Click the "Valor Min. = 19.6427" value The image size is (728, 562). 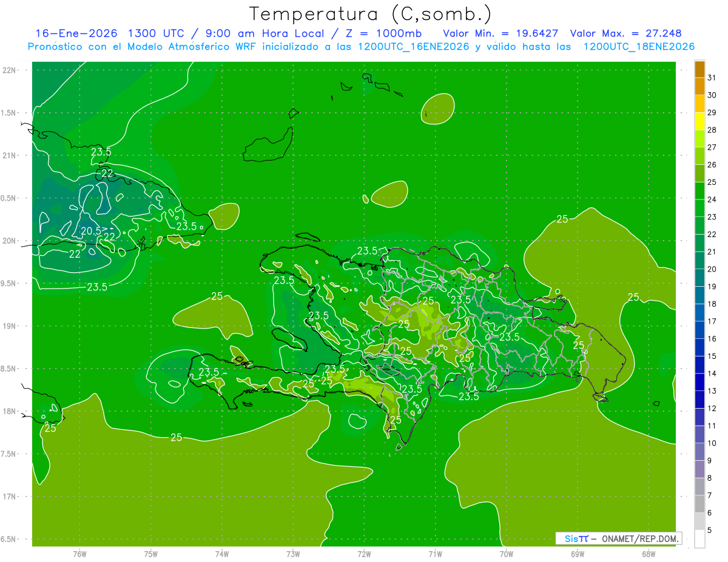click(x=500, y=33)
